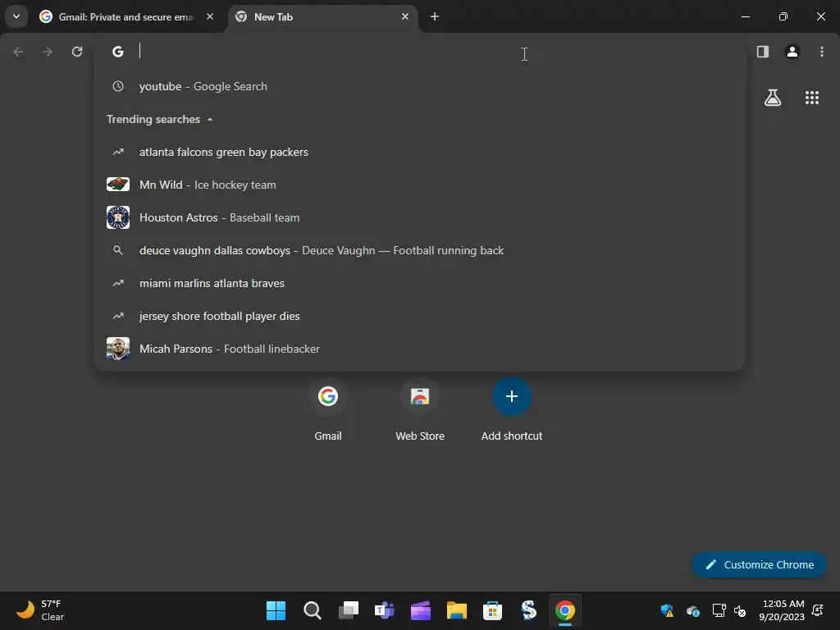Reload the current page
Viewport: 840px width, 630px height.
[77, 52]
